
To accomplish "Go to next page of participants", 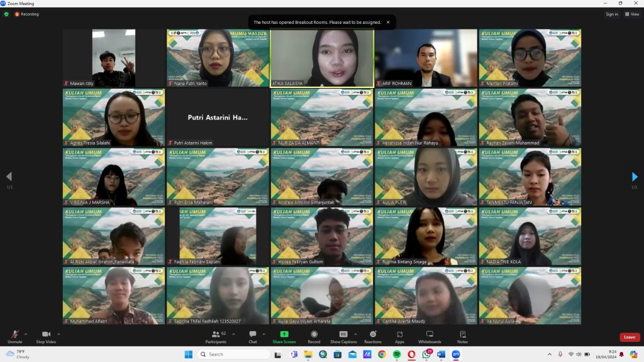I will click(635, 177).
